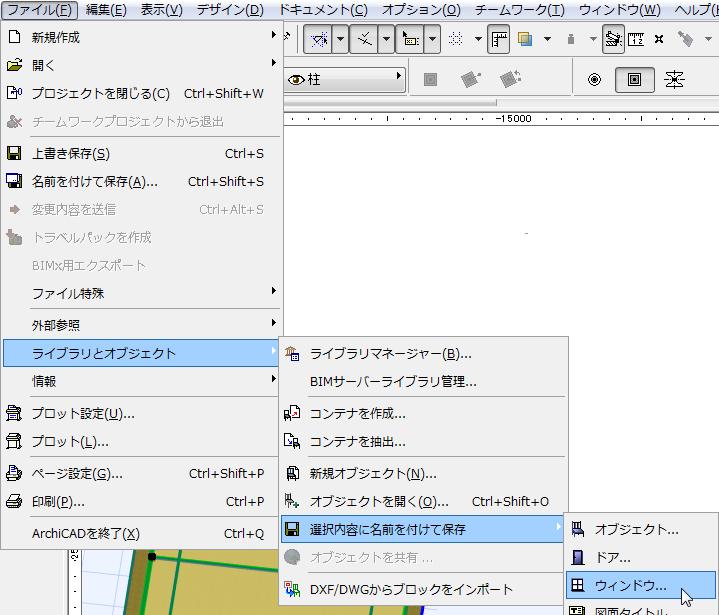Click the crossed lines icon right of square button
This screenshot has width=719, height=615.
674,80
